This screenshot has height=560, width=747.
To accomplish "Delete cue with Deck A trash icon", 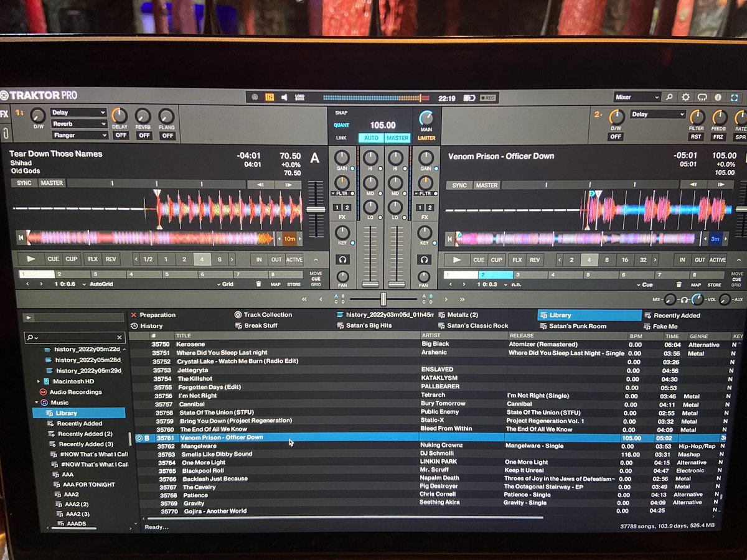I will (259, 284).
